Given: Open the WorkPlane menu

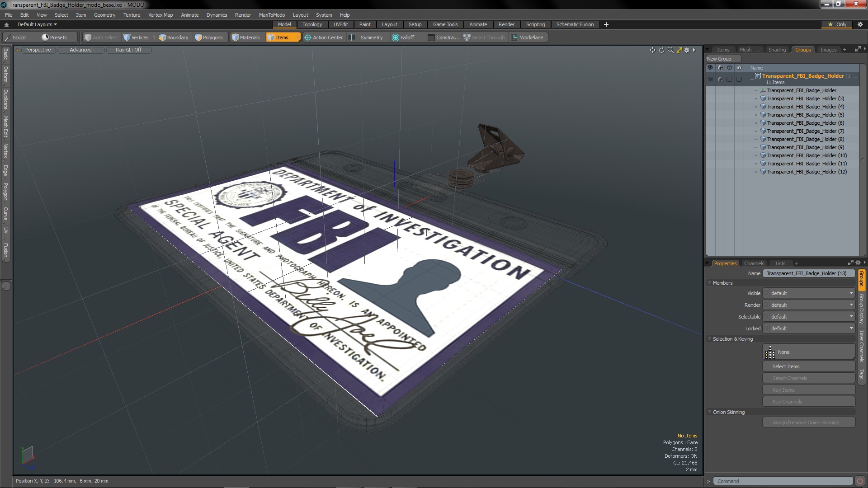Looking at the screenshot, I should (528, 38).
